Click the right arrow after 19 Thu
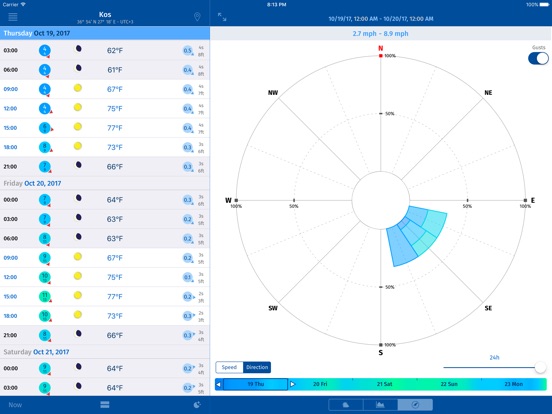Viewport: 552px width, 414px height. point(292,384)
